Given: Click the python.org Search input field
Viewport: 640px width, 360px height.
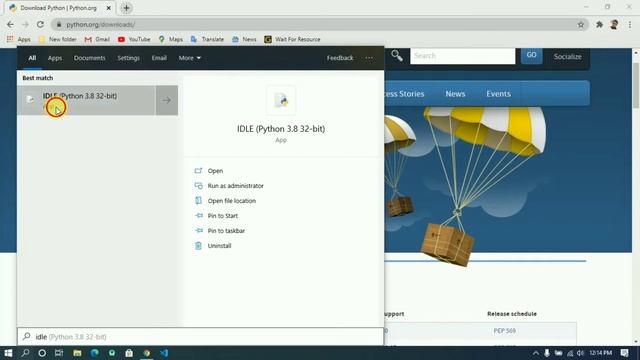Looking at the screenshot, I should click(462, 56).
